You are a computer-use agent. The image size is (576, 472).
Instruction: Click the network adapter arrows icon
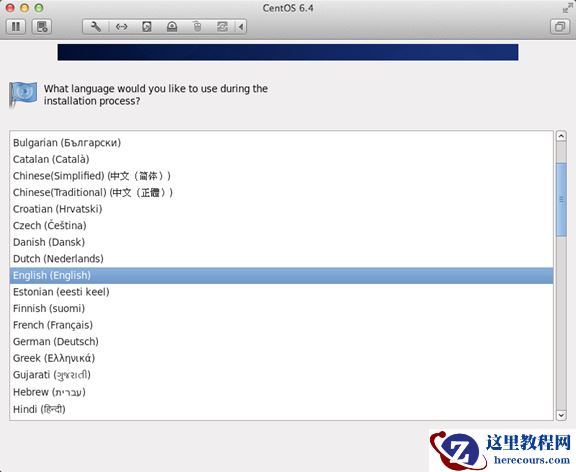pos(121,26)
